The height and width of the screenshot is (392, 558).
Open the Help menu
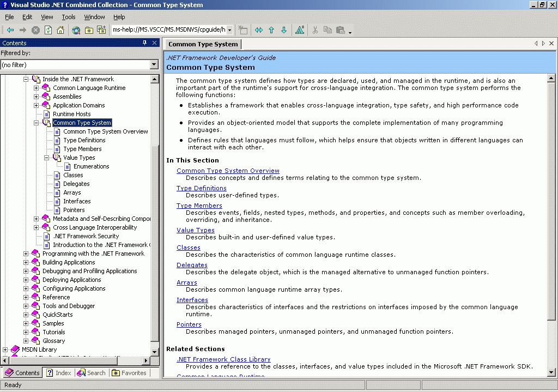tap(119, 17)
